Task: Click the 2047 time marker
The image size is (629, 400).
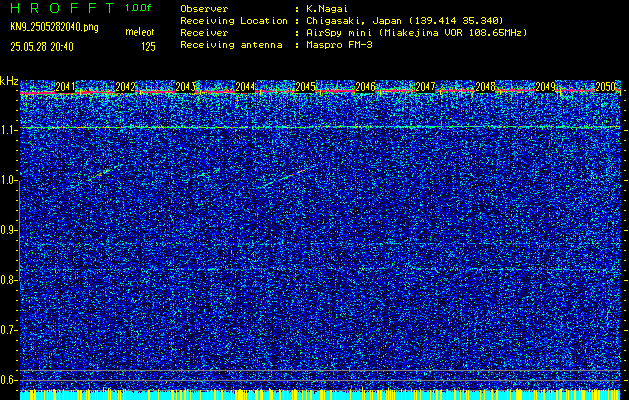Action: click(425, 86)
